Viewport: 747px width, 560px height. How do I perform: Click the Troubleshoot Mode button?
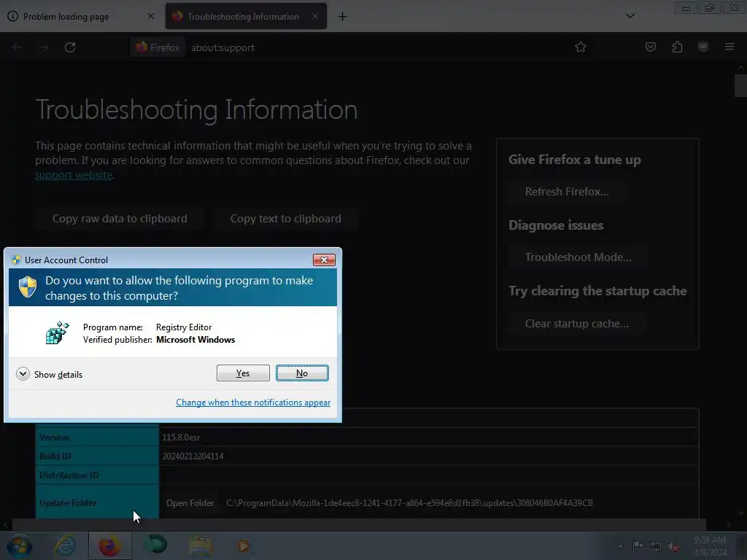[578, 257]
